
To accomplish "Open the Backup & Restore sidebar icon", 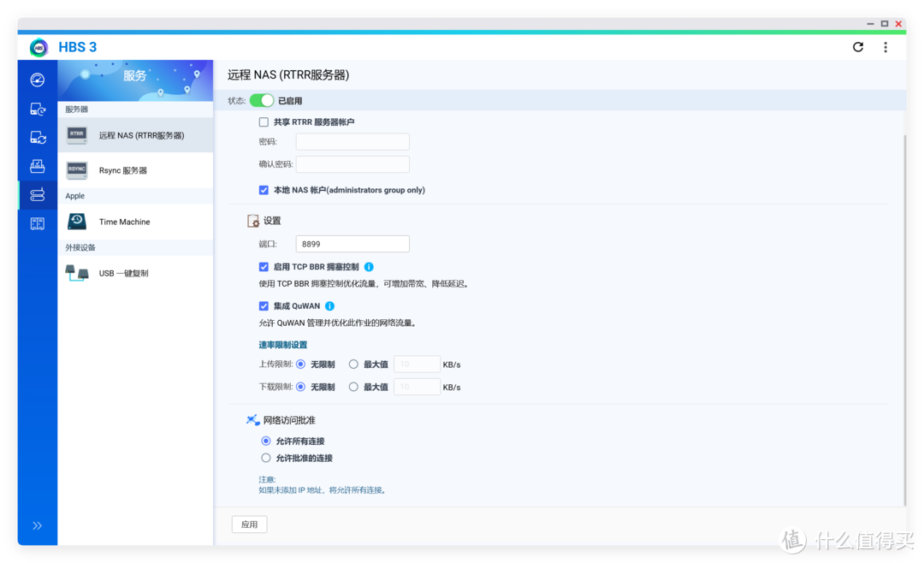I will click(37, 109).
